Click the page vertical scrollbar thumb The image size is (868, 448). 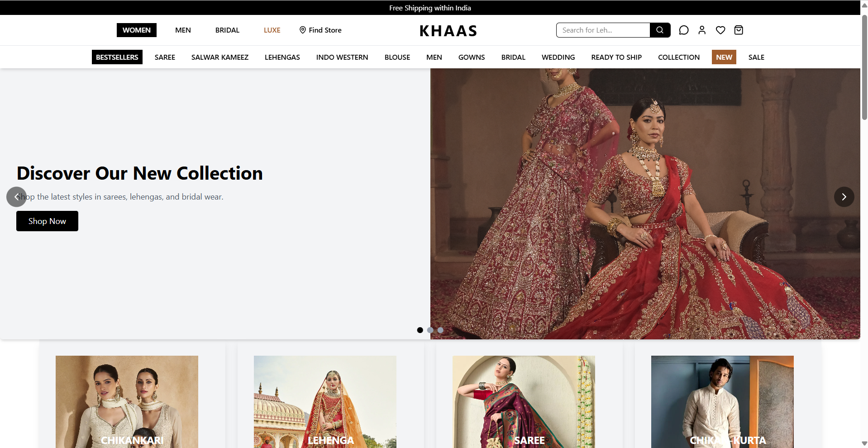[864, 68]
